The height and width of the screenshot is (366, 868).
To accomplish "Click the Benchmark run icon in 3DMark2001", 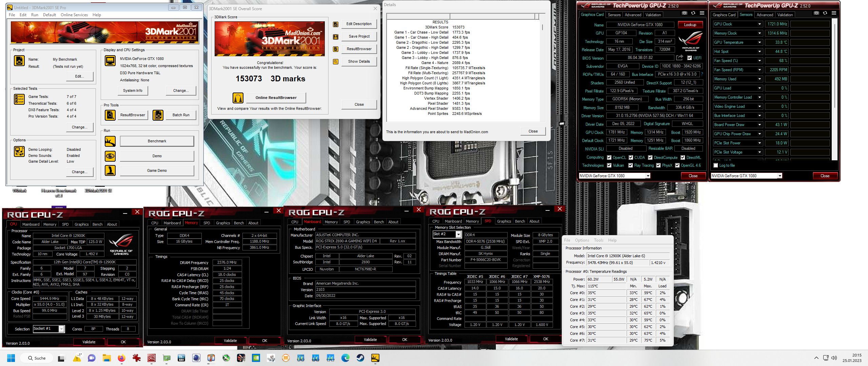I will click(110, 141).
